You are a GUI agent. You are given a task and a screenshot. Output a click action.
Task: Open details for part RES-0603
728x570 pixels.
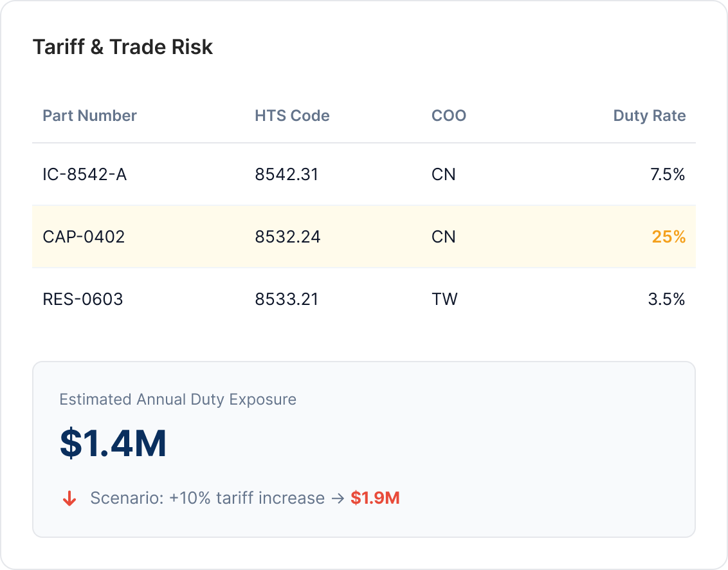(x=84, y=299)
